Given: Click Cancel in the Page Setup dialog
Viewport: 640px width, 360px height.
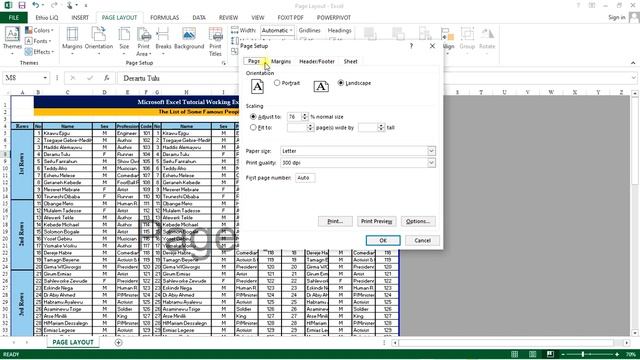Looking at the screenshot, I should [422, 240].
